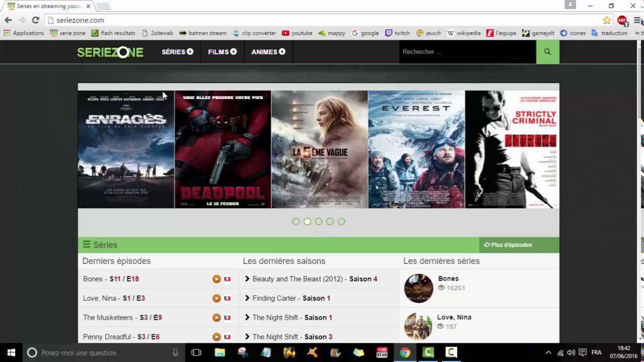
Task: Bookmark this page with star icon
Action: click(x=607, y=20)
